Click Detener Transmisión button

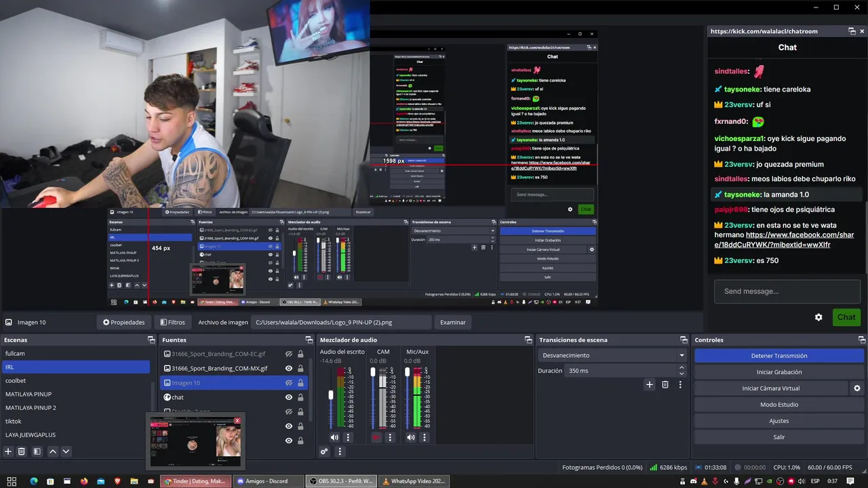[x=779, y=356]
